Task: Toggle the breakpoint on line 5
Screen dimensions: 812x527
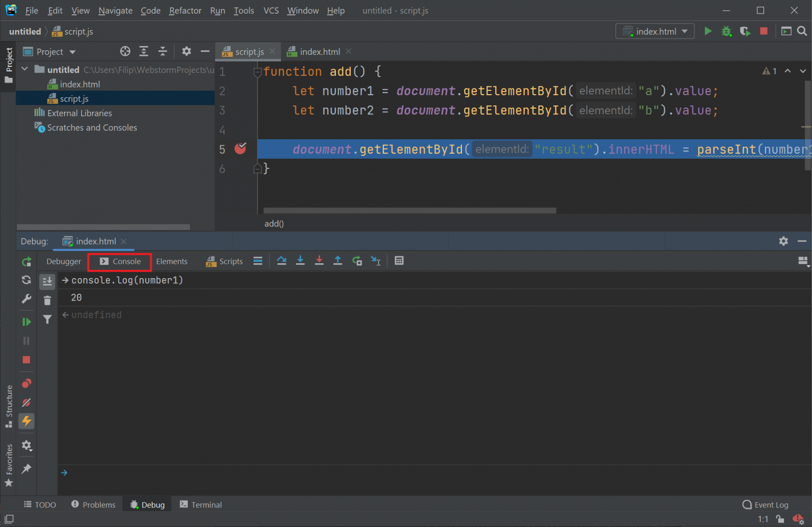Action: (x=240, y=149)
